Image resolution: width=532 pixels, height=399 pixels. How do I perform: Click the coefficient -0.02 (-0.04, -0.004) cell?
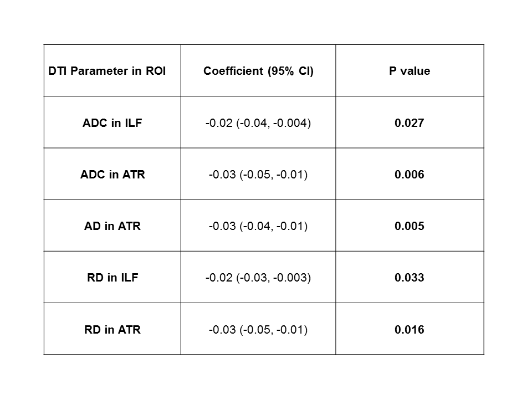(x=258, y=123)
